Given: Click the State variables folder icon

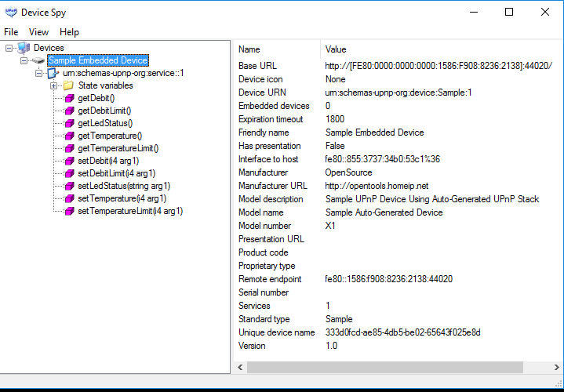Looking at the screenshot, I should tap(68, 85).
